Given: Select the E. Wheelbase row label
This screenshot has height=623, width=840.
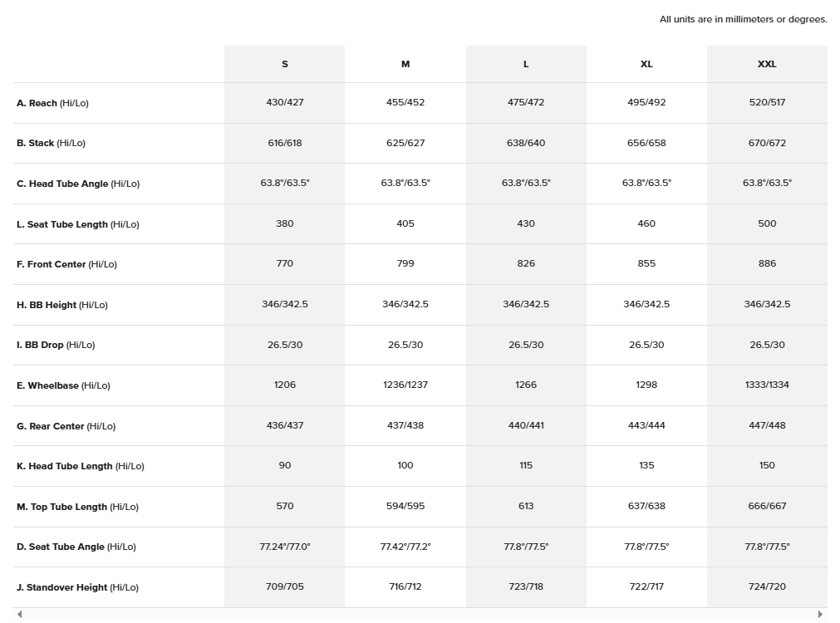Looking at the screenshot, I should click(63, 385).
